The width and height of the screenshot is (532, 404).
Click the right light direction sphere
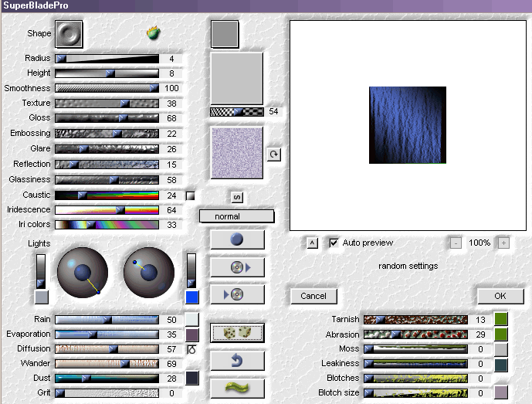tap(149, 273)
